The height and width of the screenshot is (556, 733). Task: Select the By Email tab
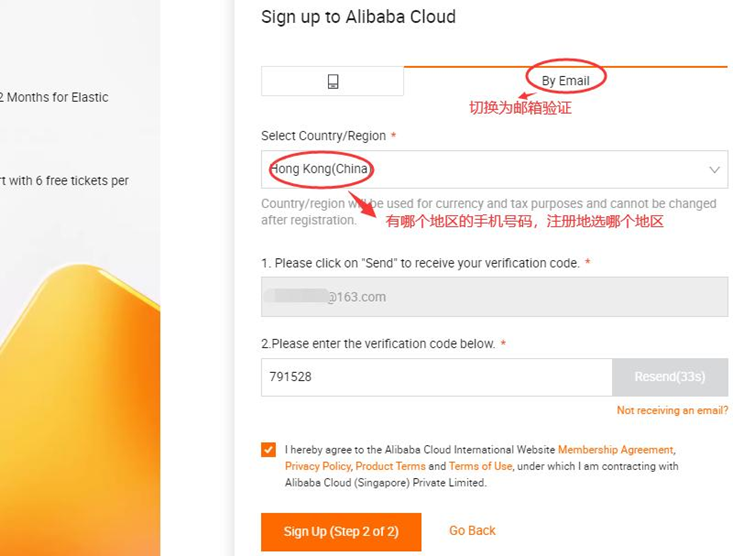[x=566, y=80]
